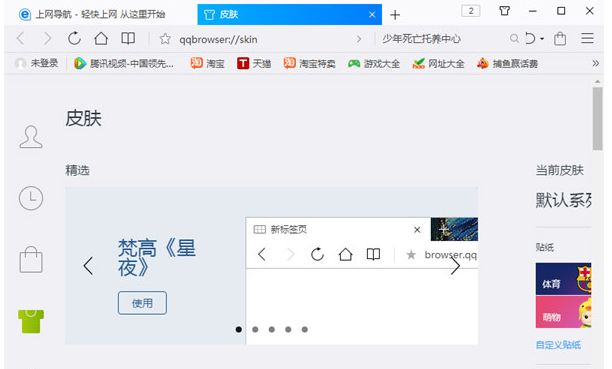The image size is (612, 369).
Task: Show previous featured skin with left arrow
Action: coord(88,266)
